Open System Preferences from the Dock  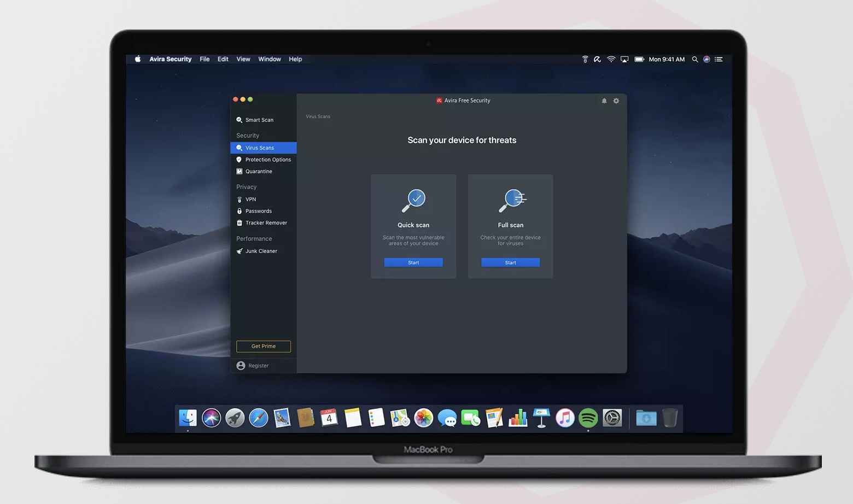pyautogui.click(x=612, y=418)
